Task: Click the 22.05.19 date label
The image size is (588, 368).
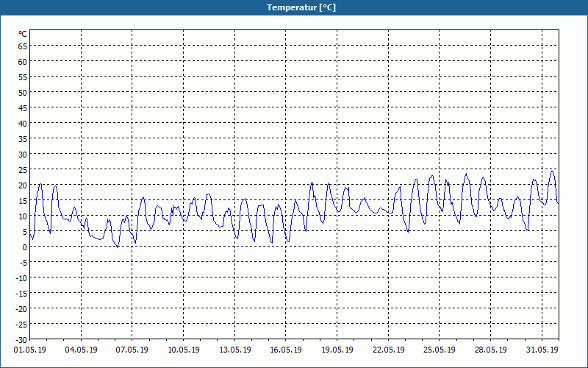Action: click(389, 350)
